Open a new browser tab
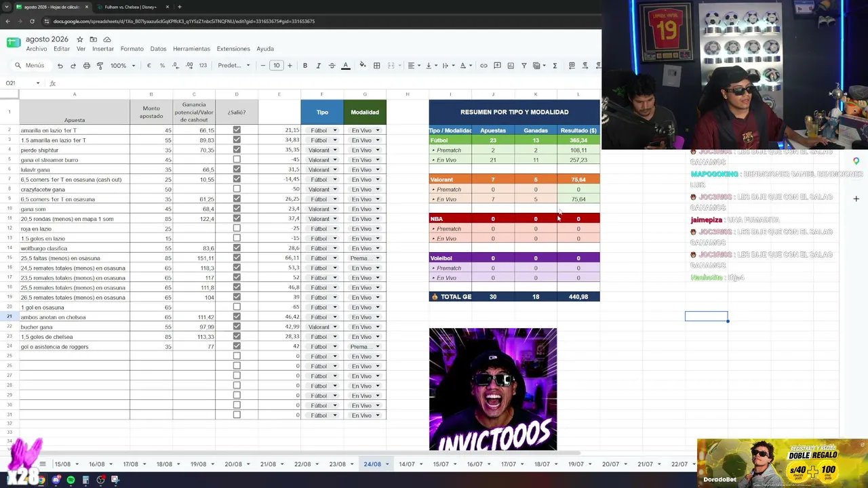This screenshot has width=868, height=488. [x=179, y=7]
